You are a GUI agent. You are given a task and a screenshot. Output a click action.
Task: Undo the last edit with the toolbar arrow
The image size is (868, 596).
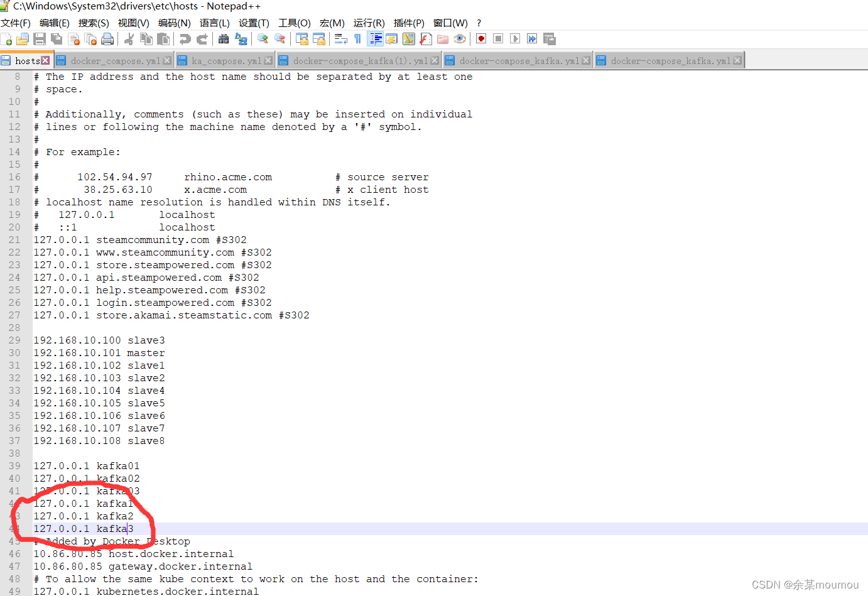pyautogui.click(x=185, y=39)
